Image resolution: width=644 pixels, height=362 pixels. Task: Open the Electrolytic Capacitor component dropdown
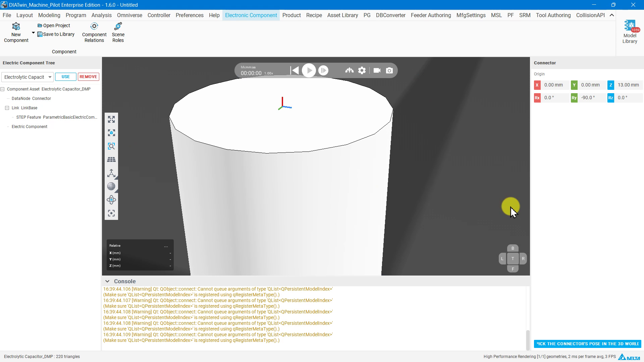pos(28,77)
